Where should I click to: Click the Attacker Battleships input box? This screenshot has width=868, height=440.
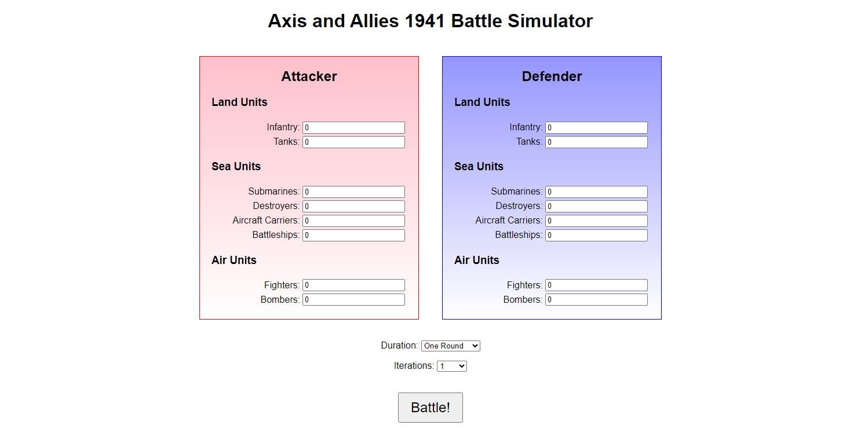tap(353, 235)
